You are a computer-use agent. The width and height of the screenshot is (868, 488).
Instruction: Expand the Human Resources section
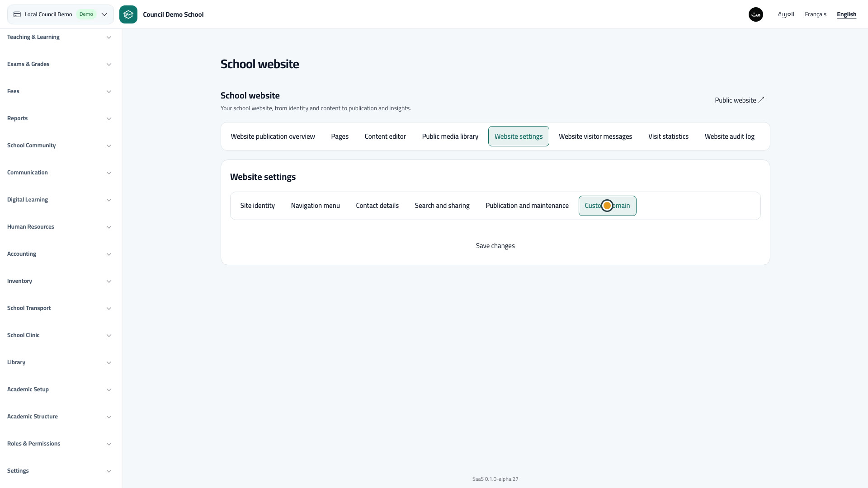tap(59, 227)
